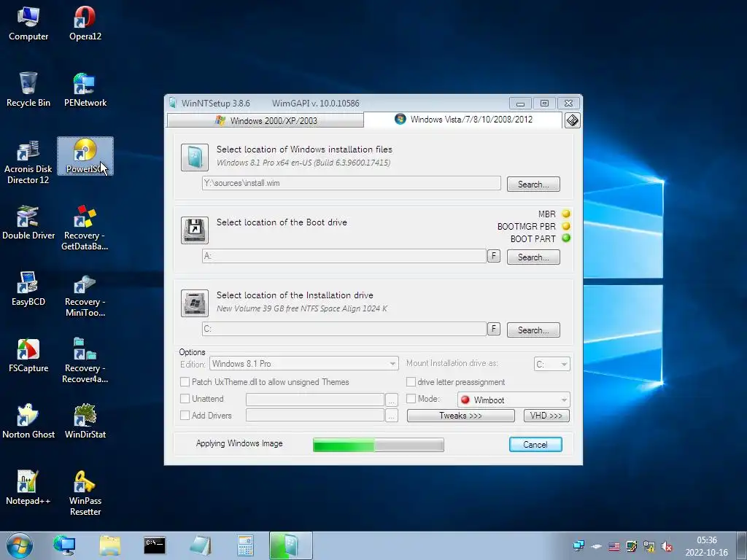Click the Installation drive disk icon
The width and height of the screenshot is (747, 560).
pyautogui.click(x=194, y=303)
